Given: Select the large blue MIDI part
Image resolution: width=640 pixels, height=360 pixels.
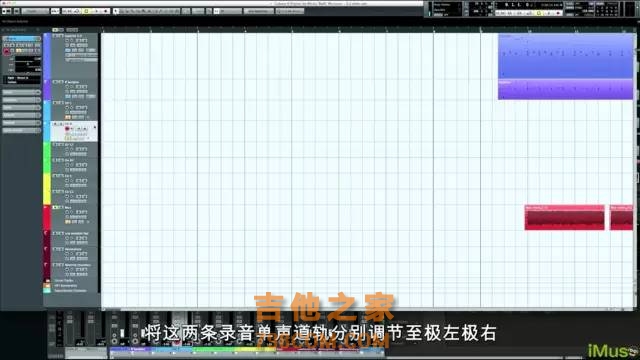Looking at the screenshot, I should pos(565,56).
